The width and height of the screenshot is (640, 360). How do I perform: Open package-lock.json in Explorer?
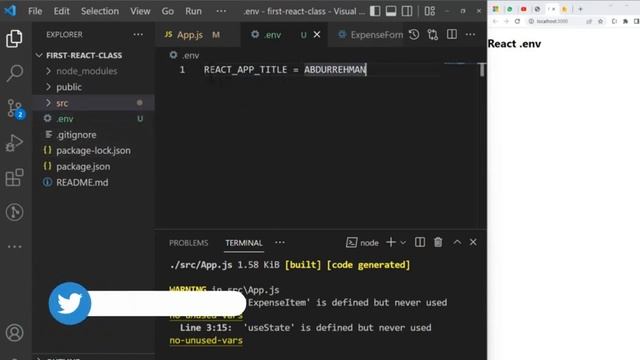93,151
